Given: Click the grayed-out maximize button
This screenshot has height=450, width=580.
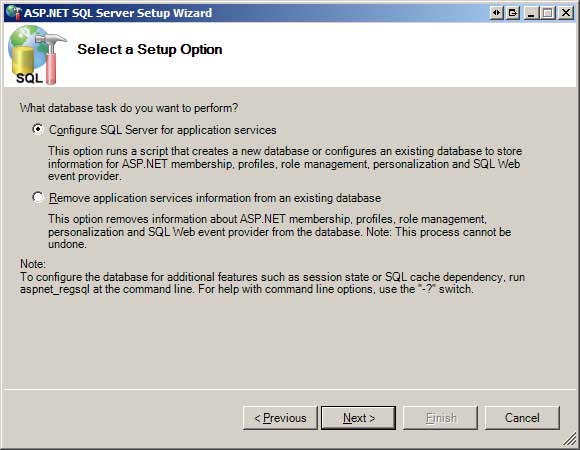Looking at the screenshot, I should [548, 13].
